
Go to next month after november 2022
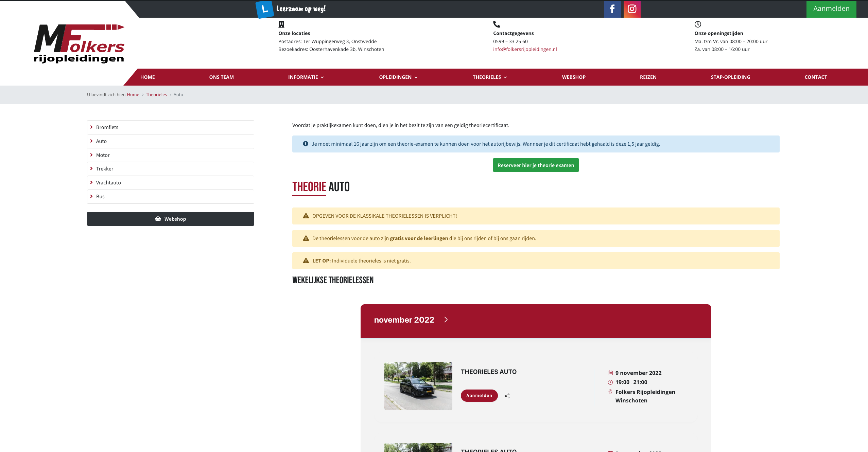click(446, 320)
